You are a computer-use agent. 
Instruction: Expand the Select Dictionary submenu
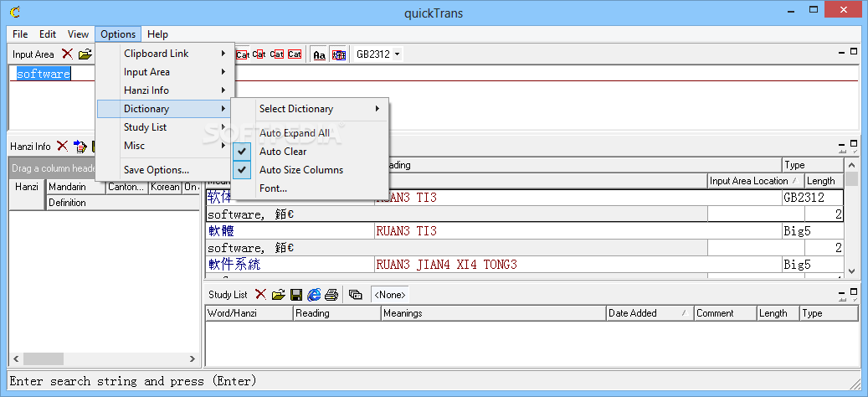click(310, 109)
